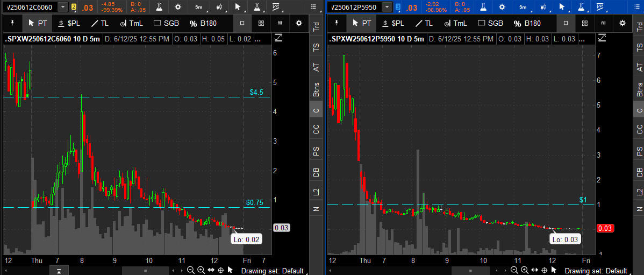
Task: Open the candlestick chart style dropdown in left chart
Action: 219,7
